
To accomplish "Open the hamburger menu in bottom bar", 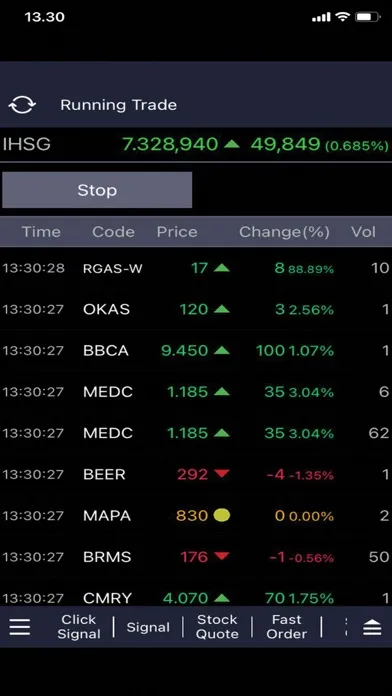I will tap(20, 627).
